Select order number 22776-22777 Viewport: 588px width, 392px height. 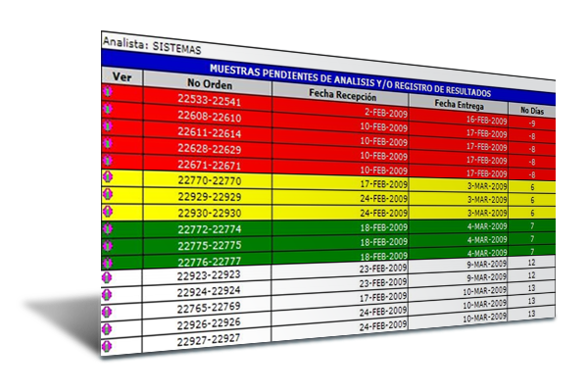[210, 261]
